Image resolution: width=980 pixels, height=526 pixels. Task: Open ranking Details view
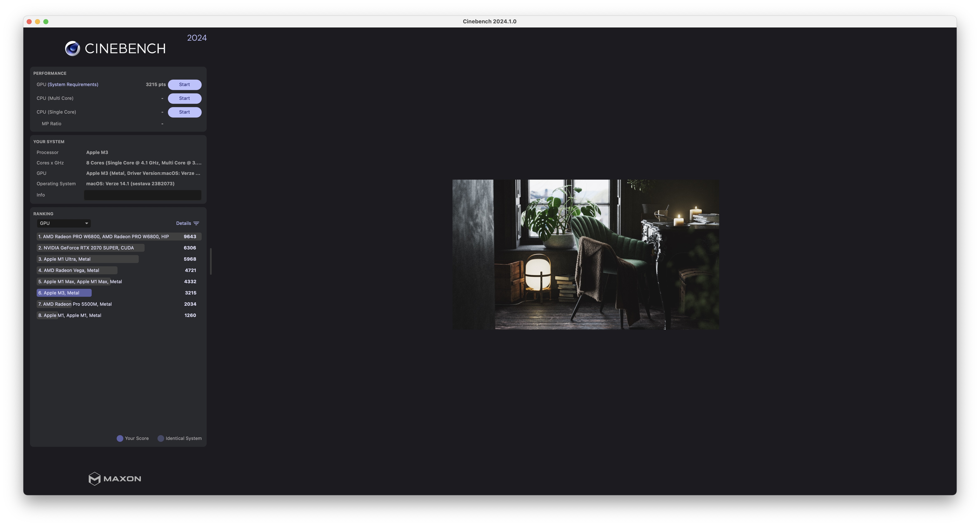(183, 223)
